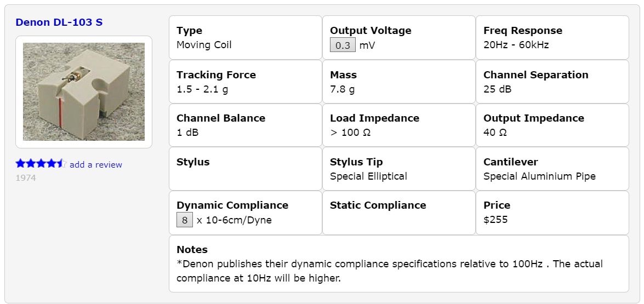The height and width of the screenshot is (304, 644).
Task: Select the Special Aluminium Pipe cantilever text
Action: [539, 176]
